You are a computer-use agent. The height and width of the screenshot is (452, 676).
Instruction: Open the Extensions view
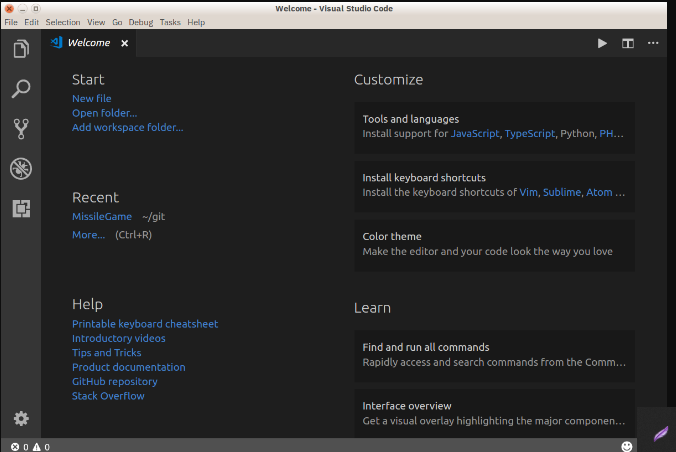click(x=21, y=208)
